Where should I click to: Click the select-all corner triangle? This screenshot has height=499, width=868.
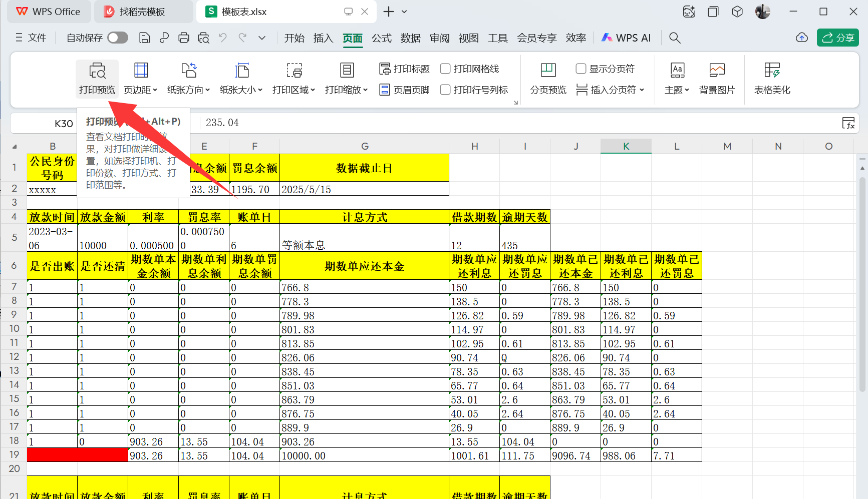(15, 146)
